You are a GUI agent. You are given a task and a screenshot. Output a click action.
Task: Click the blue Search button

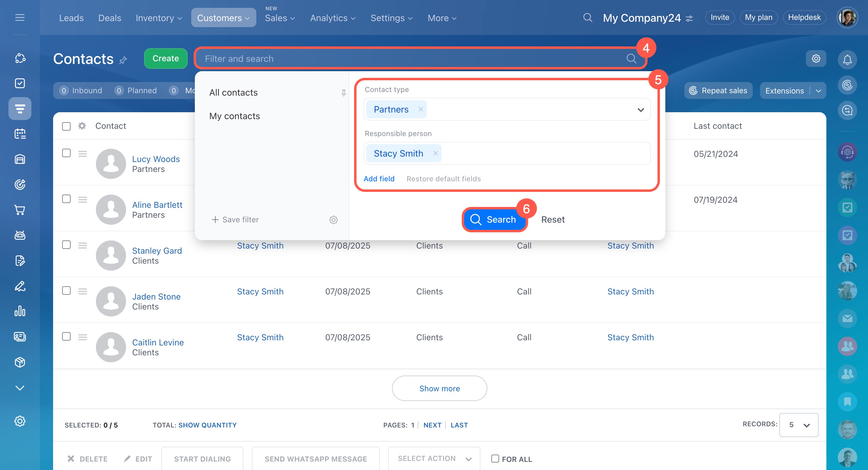[x=493, y=220]
